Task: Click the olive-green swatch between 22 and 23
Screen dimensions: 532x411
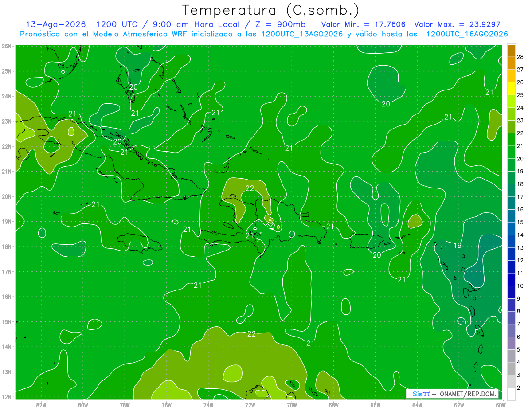Action: coord(511,127)
